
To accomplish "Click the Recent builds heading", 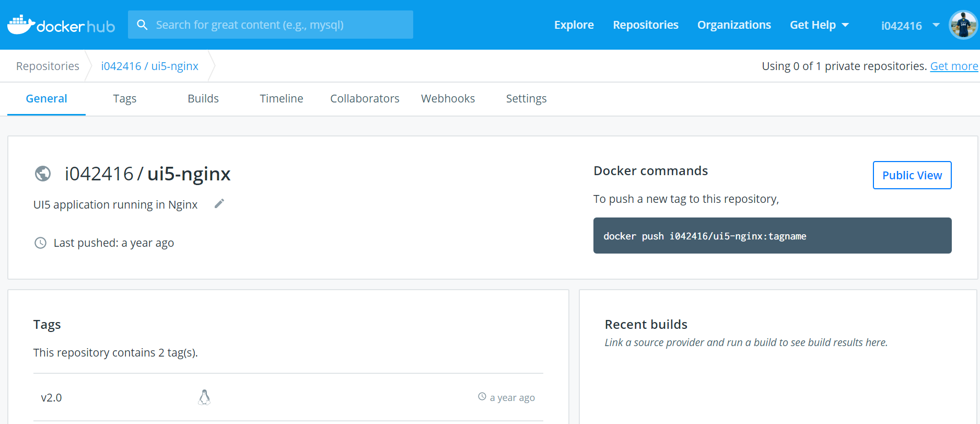I will (x=646, y=325).
